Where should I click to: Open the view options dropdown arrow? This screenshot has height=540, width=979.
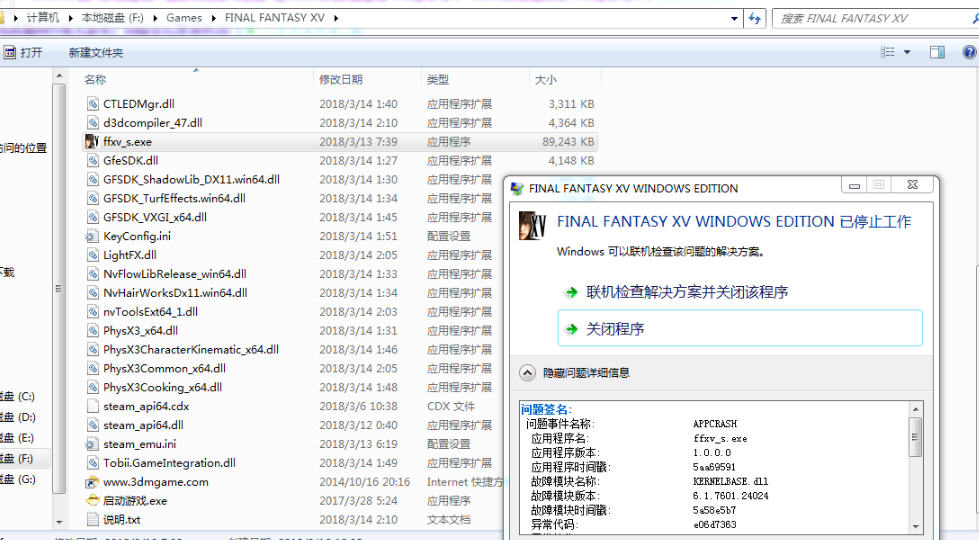907,52
